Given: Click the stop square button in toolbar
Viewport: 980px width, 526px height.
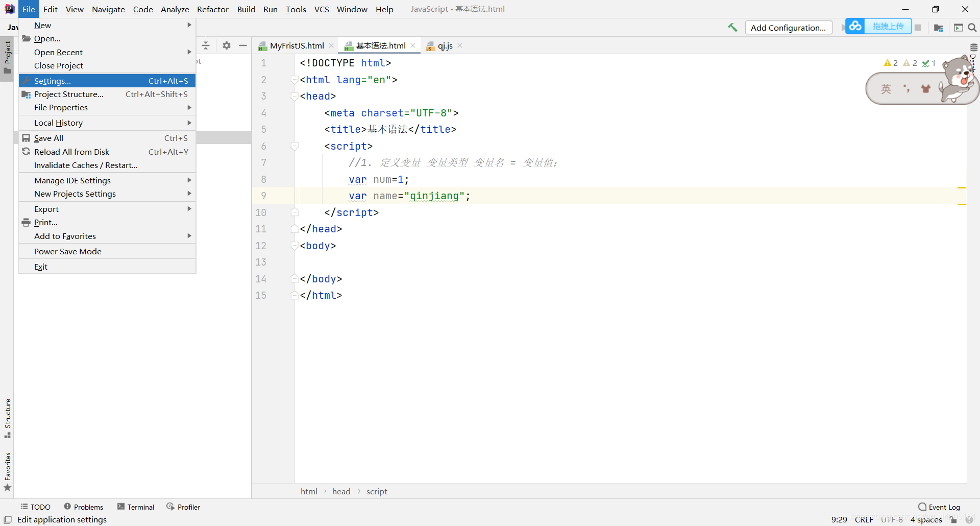Looking at the screenshot, I should pos(918,28).
